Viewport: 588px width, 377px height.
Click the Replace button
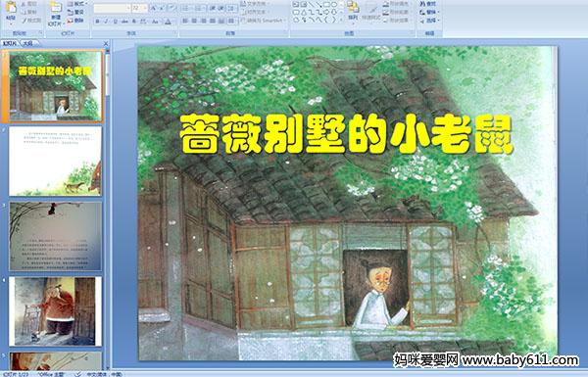tap(429, 12)
